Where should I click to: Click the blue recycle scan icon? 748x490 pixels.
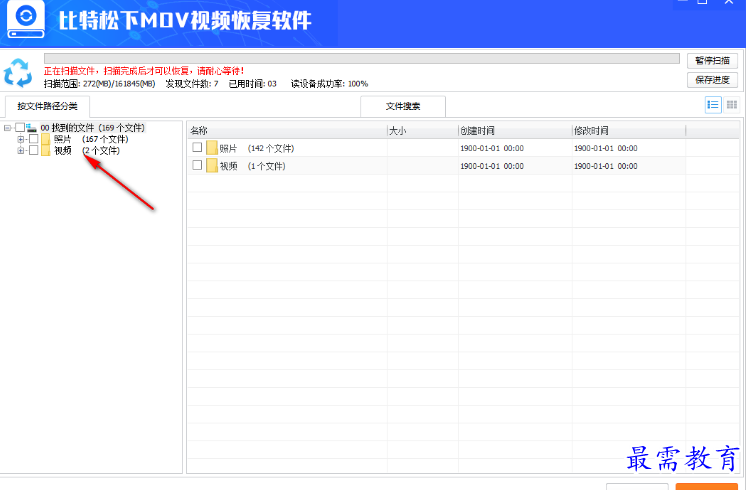click(18, 74)
